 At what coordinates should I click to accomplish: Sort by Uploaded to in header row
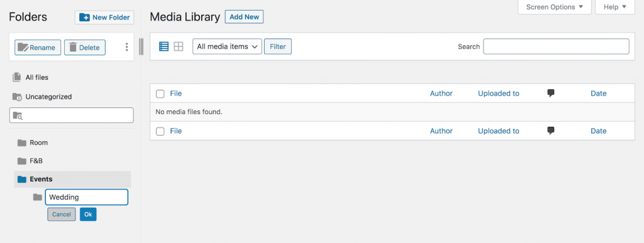click(499, 94)
